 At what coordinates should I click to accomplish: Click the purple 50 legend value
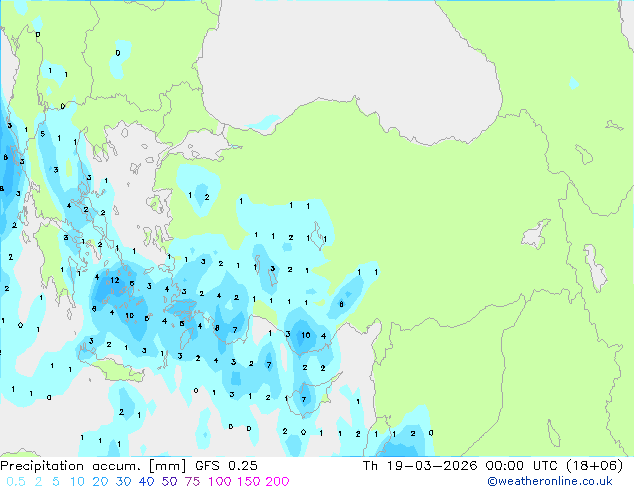[169, 482]
